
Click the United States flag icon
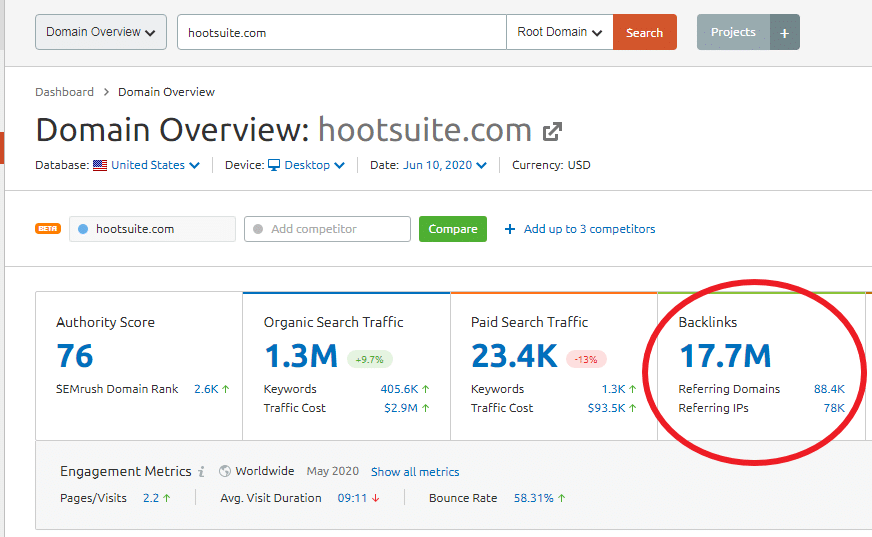[100, 165]
